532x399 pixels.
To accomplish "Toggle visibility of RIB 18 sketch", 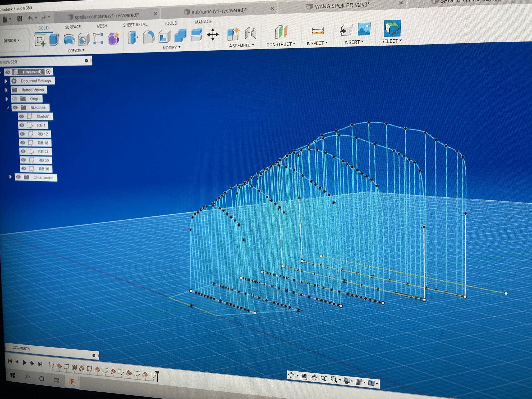I will [22, 143].
